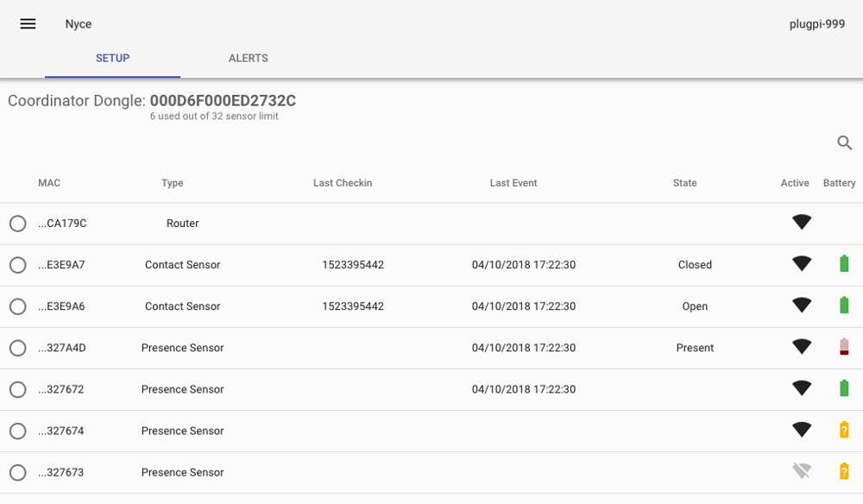Image resolution: width=863 pixels, height=504 pixels.
Task: Click the Last Checkin column header
Action: coord(343,183)
